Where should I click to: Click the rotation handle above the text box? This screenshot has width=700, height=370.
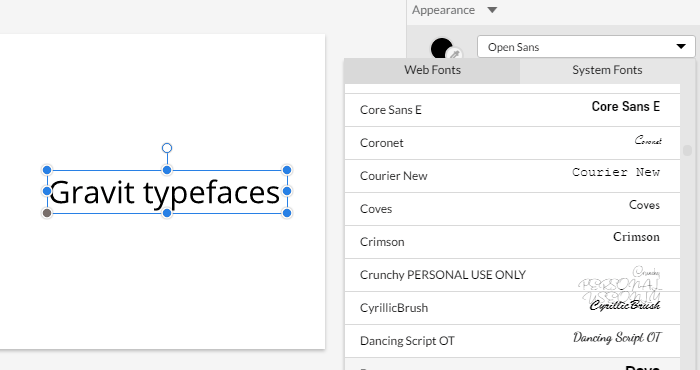[x=167, y=148]
